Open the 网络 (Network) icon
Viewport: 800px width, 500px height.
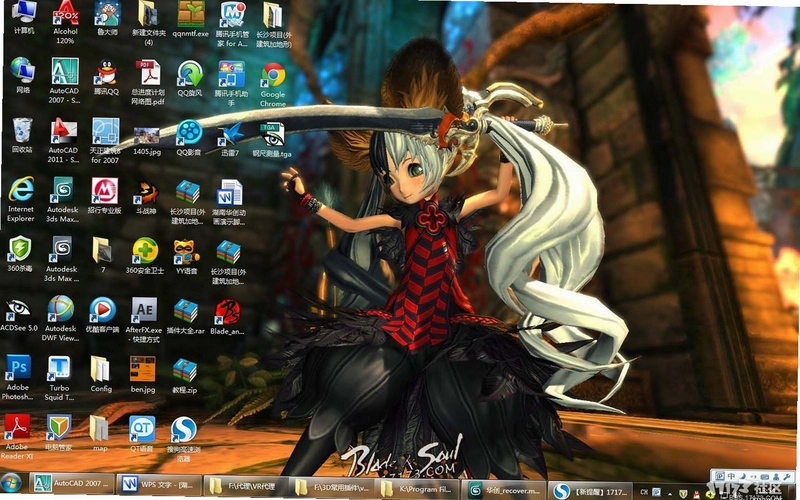(23, 74)
